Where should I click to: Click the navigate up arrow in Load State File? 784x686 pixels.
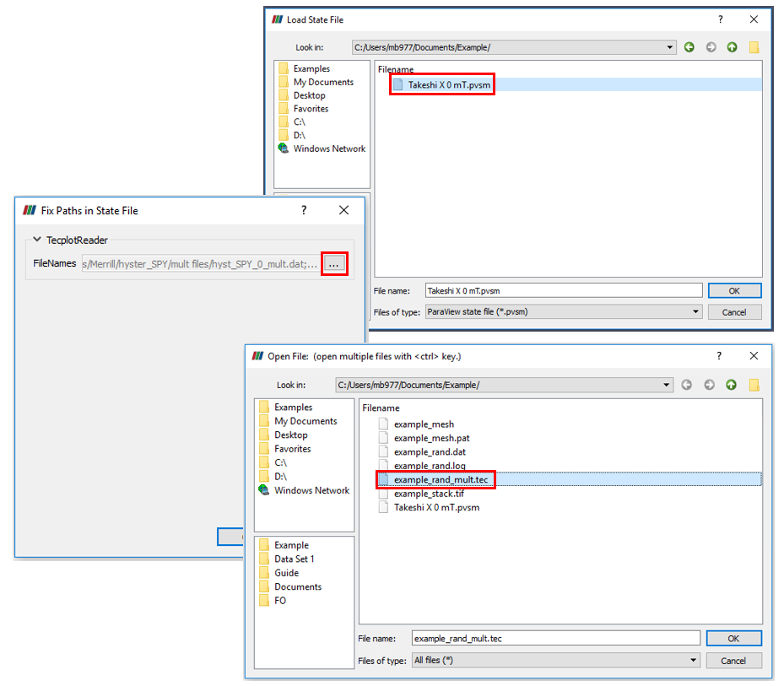(x=732, y=47)
